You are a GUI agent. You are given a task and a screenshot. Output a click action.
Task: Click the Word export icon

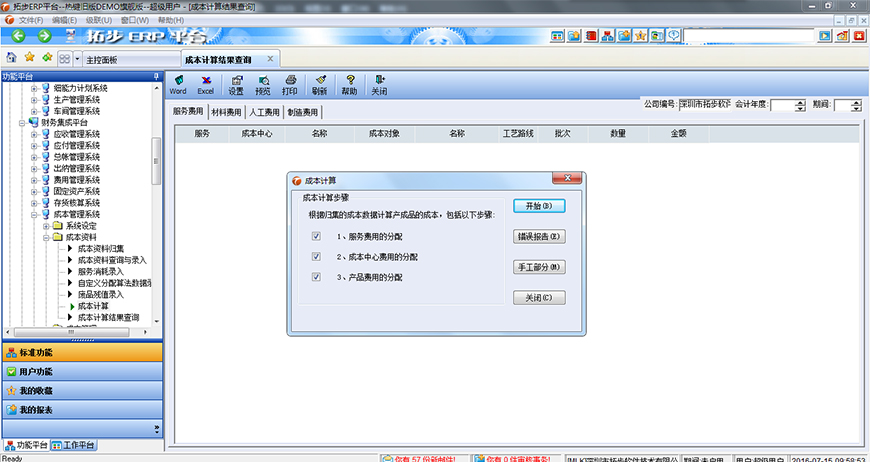click(178, 83)
